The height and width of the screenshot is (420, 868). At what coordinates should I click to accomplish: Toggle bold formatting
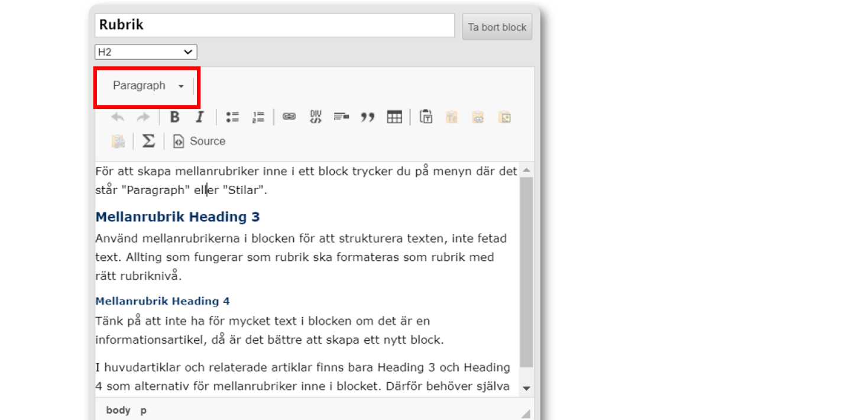point(174,117)
